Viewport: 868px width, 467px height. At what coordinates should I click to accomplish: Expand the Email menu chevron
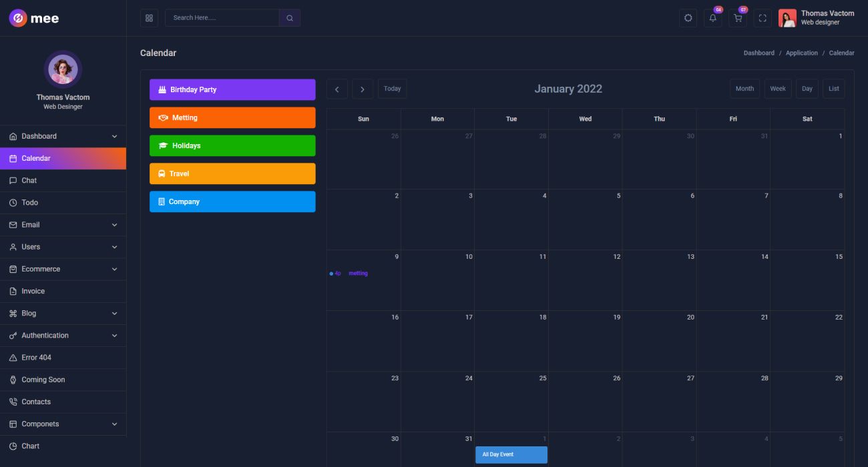(114, 225)
